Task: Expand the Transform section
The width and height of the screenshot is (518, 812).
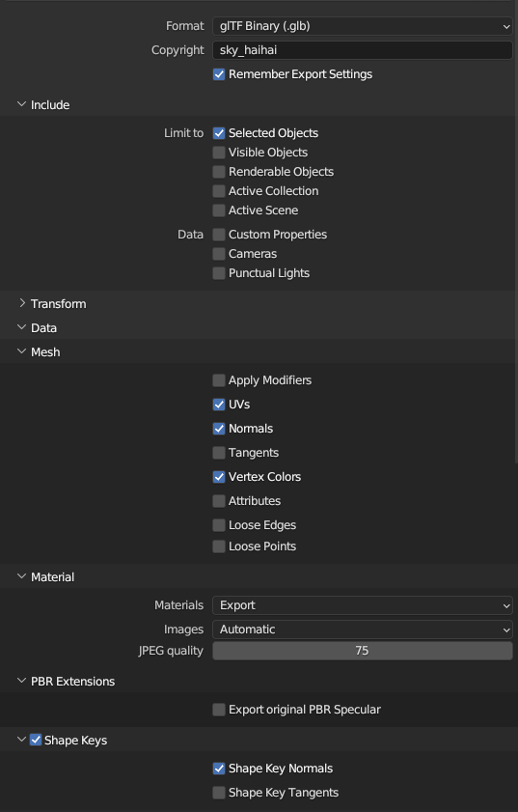Action: [22, 303]
